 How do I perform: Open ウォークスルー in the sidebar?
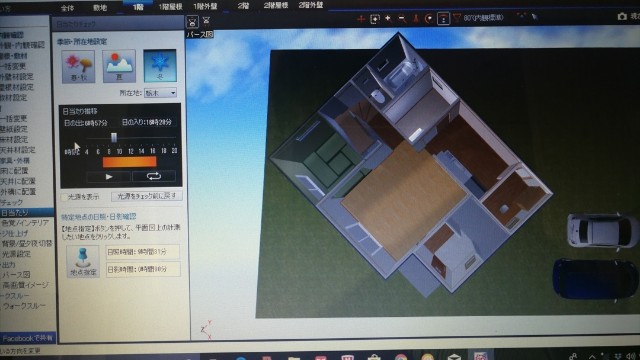(24, 306)
